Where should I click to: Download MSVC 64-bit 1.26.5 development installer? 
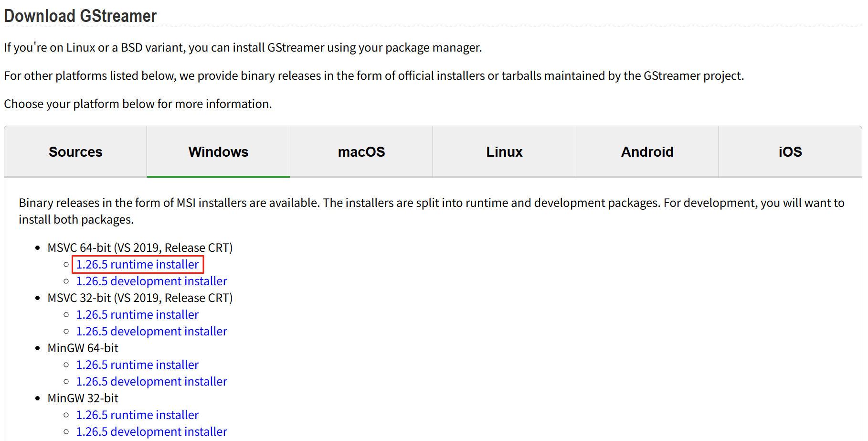tap(151, 281)
